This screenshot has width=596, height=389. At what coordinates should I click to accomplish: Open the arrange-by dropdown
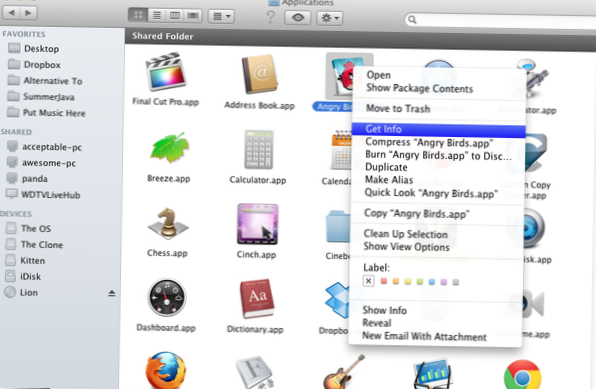coord(221,16)
